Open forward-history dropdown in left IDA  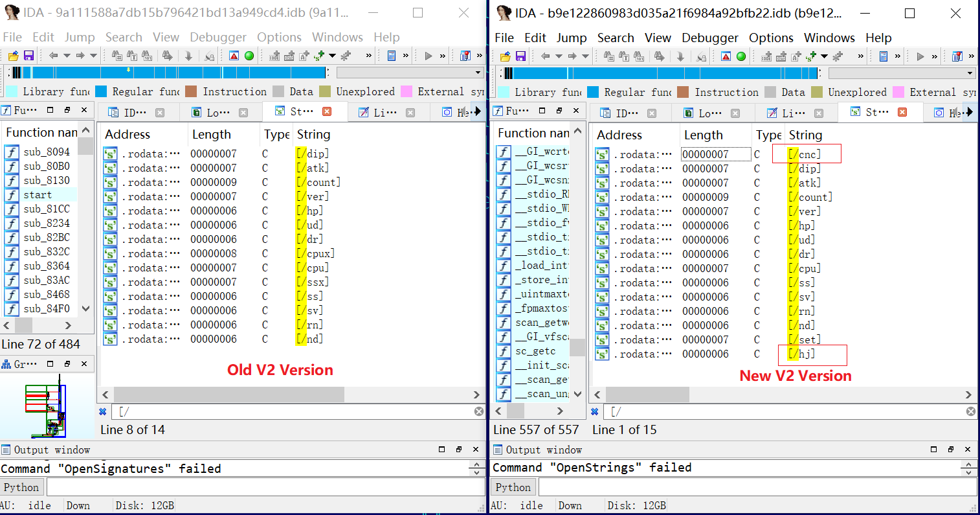[x=93, y=56]
